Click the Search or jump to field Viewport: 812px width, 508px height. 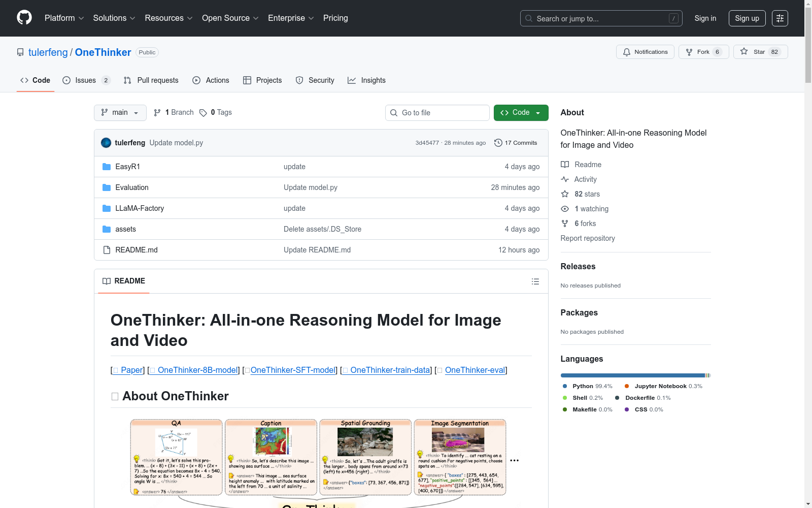601,18
